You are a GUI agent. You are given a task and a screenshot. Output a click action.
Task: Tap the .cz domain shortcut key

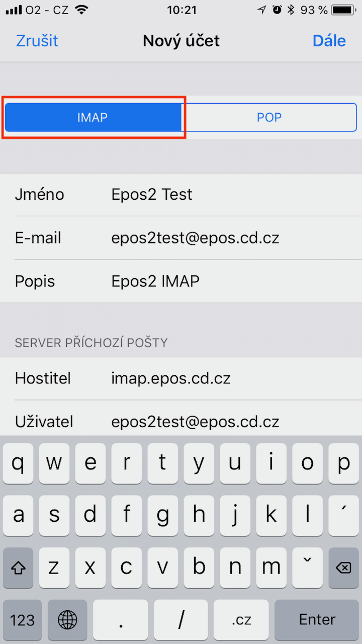pyautogui.click(x=241, y=619)
